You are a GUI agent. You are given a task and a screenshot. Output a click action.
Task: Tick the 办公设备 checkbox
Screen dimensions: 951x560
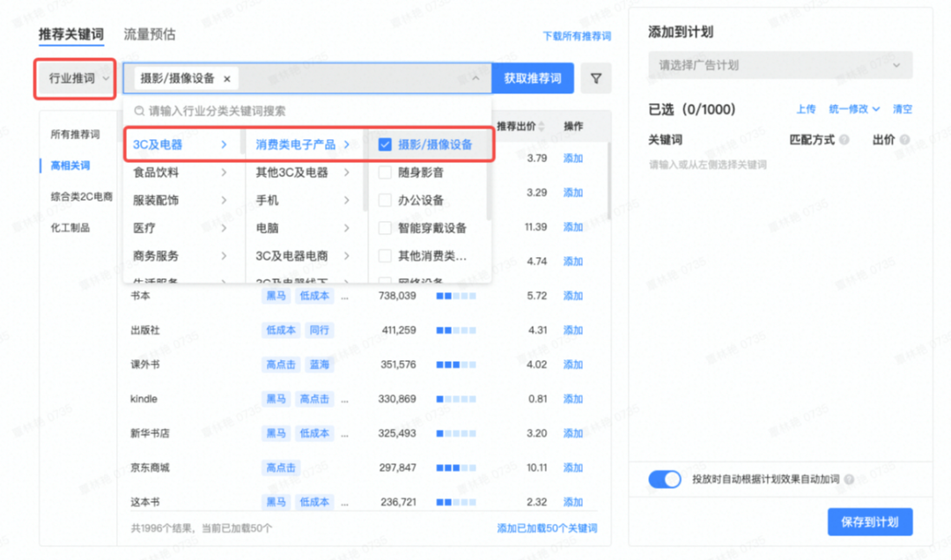385,200
